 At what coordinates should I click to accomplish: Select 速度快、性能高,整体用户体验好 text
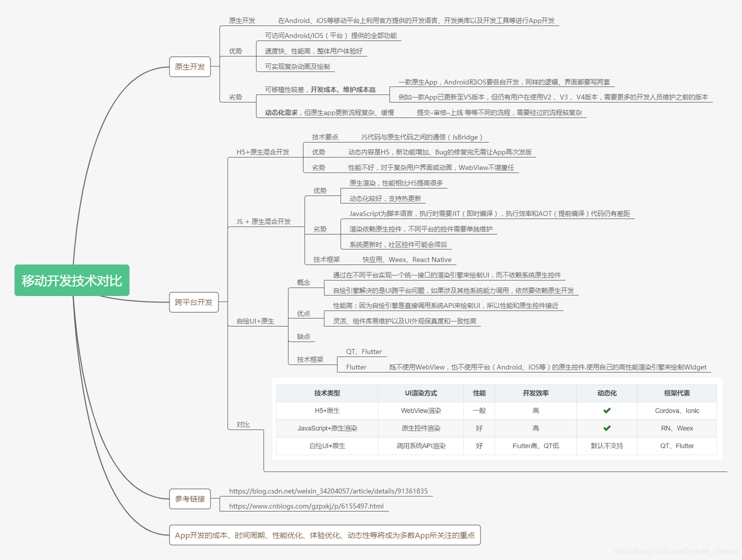pos(314,51)
